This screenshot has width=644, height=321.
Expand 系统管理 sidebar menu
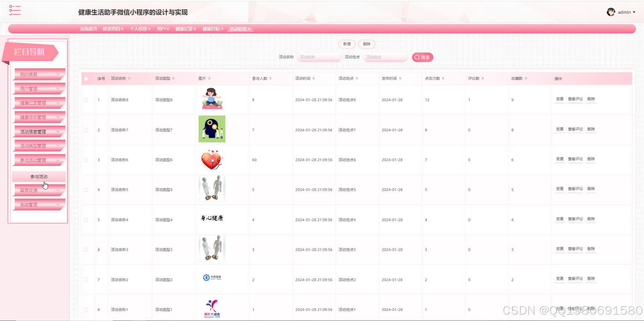[x=39, y=205]
